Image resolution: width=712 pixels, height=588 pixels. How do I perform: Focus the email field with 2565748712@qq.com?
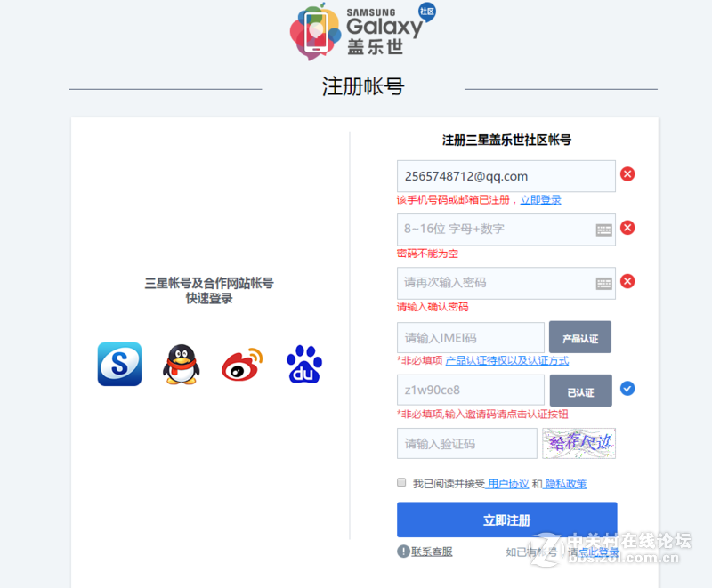(x=506, y=176)
